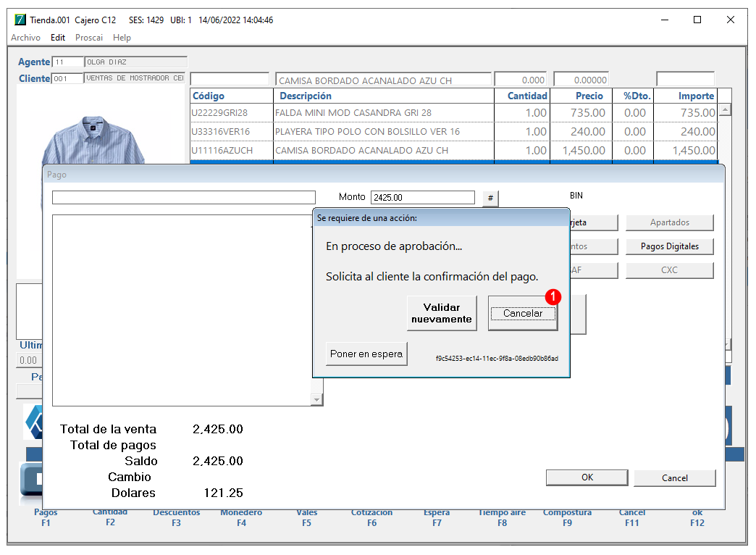Open the Archivo menu
This screenshot has height=555, width=756.
(25, 38)
